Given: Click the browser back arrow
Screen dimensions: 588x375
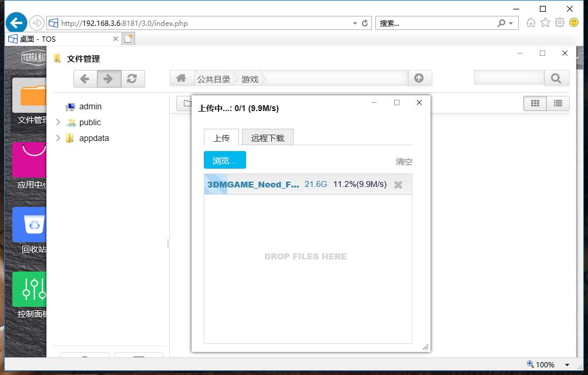Looking at the screenshot, I should 16,23.
